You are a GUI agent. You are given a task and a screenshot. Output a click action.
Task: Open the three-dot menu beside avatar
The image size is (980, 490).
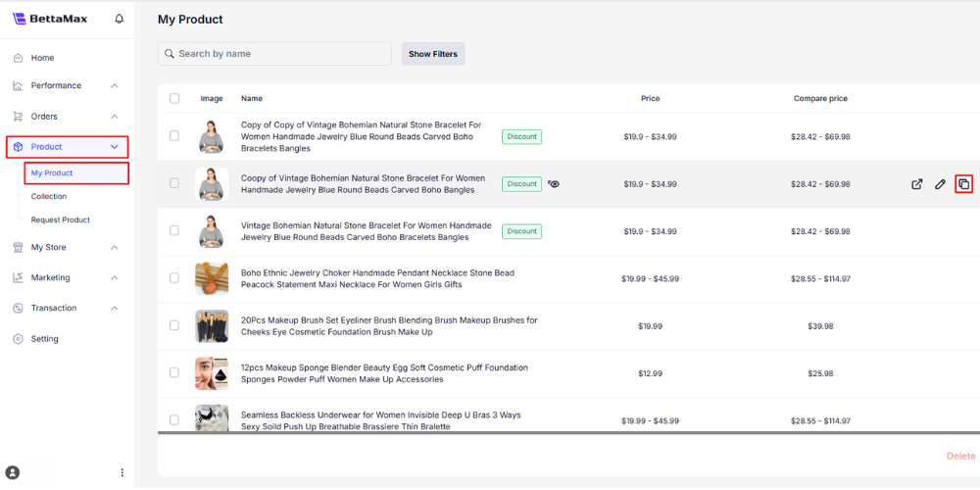pos(122,472)
